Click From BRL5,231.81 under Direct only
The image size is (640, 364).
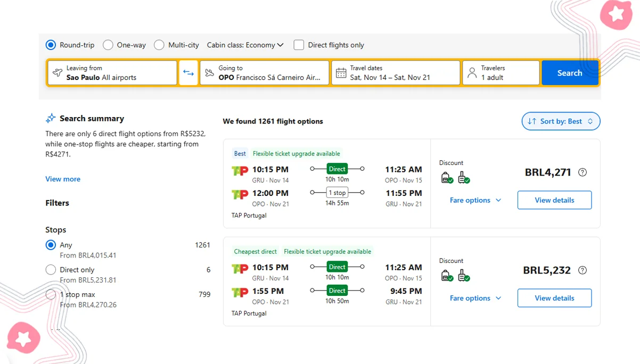[88, 280]
